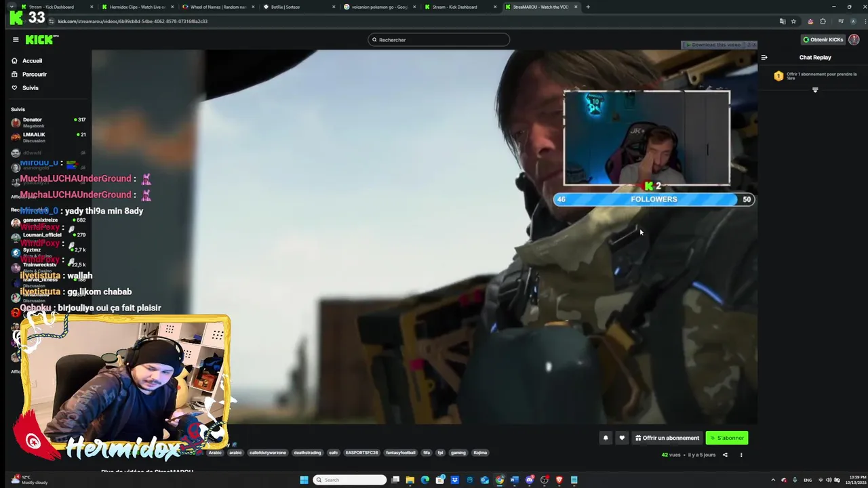Open File Explorer from the taskbar
This screenshot has width=868, height=488.
pos(410,480)
